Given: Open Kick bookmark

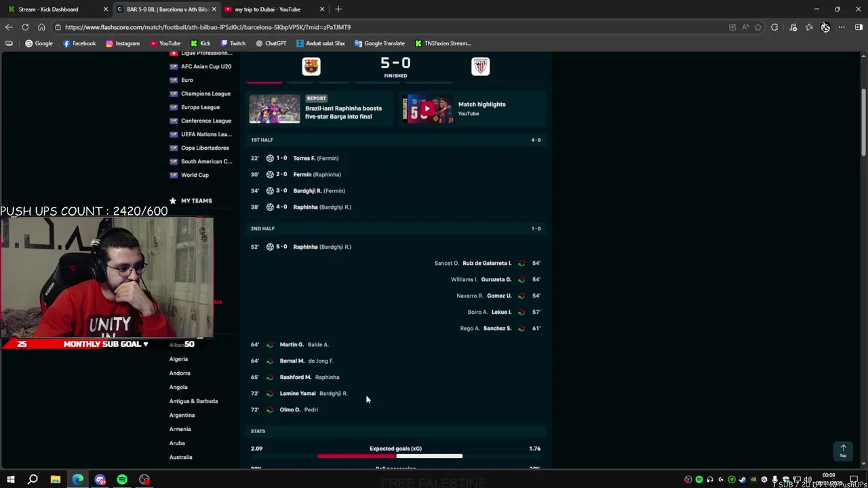Looking at the screenshot, I should [201, 43].
